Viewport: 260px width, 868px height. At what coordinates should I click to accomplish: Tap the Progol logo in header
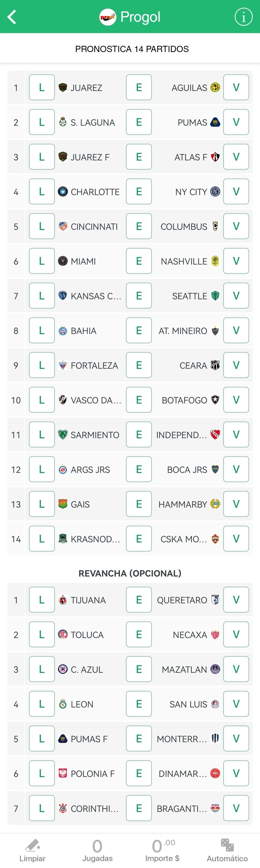[x=108, y=17]
